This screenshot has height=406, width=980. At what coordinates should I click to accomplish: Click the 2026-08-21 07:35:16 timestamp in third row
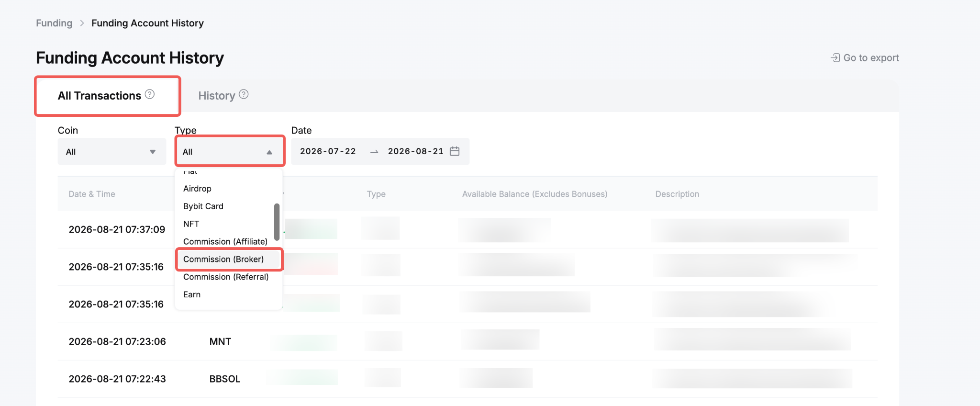click(x=116, y=304)
